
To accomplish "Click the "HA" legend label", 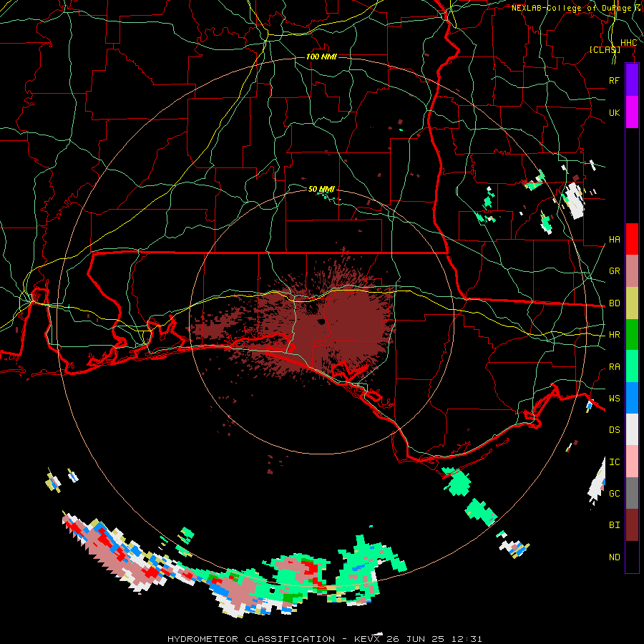I will pyautogui.click(x=614, y=239).
